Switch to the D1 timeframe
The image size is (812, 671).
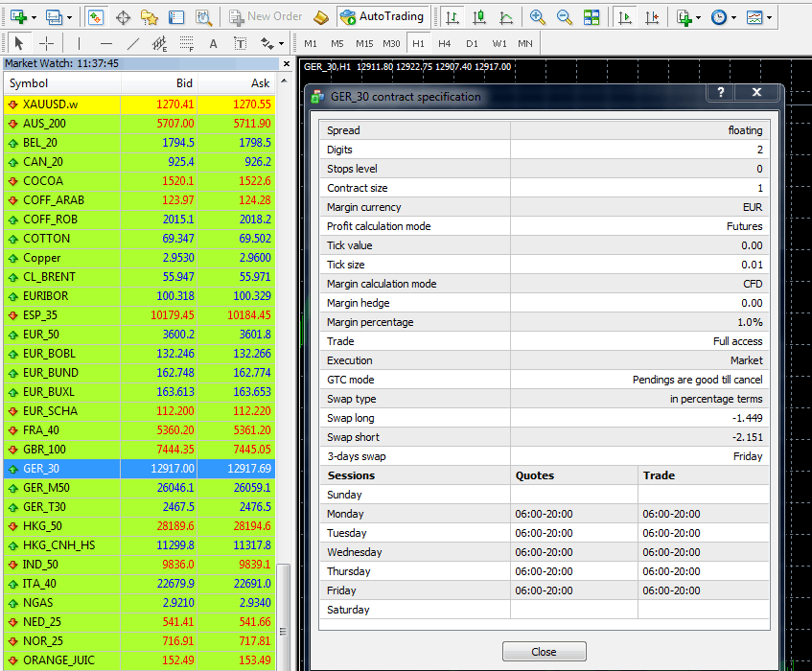coord(472,43)
